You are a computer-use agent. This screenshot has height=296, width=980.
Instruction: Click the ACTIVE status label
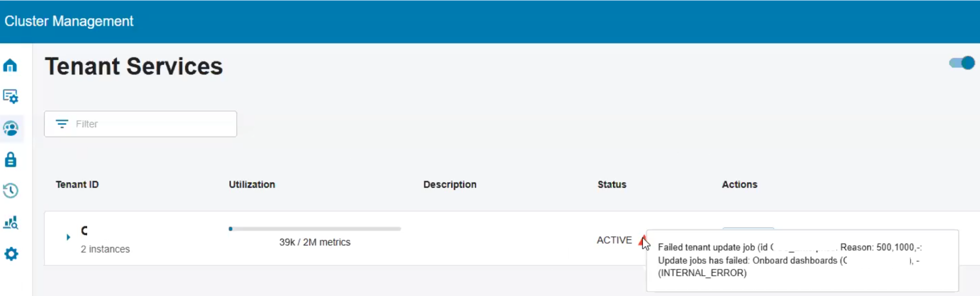614,240
